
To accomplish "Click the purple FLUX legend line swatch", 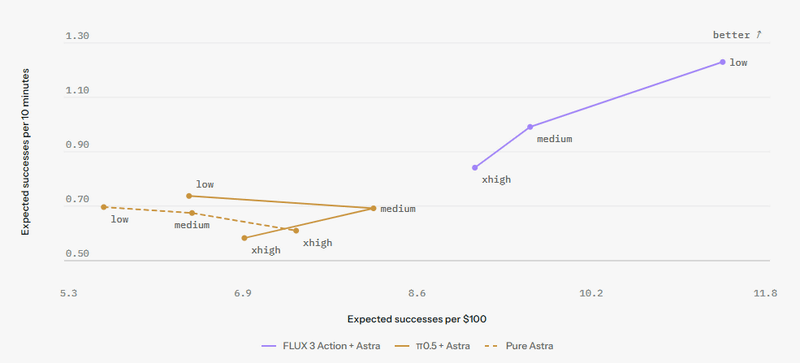I will [x=268, y=346].
